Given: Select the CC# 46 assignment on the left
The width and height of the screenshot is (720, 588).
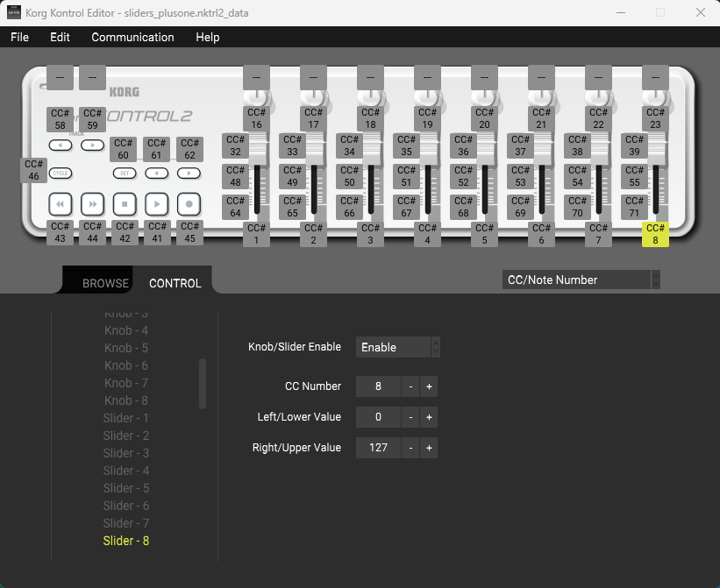Looking at the screenshot, I should (33, 168).
